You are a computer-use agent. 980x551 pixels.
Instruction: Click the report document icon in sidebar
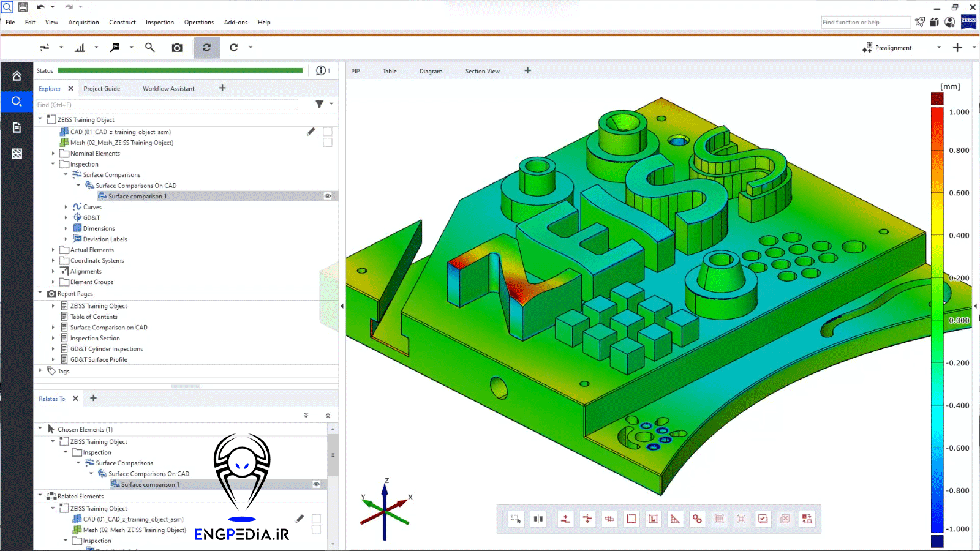click(x=17, y=127)
